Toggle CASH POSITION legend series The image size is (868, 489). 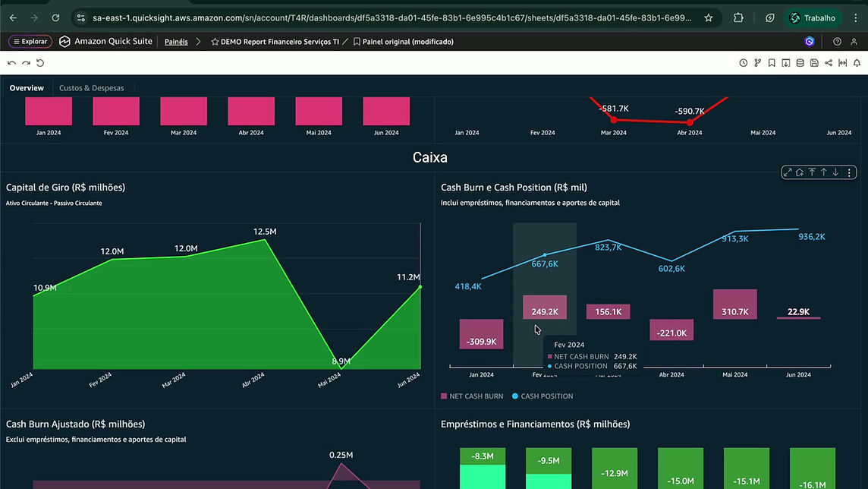click(542, 396)
